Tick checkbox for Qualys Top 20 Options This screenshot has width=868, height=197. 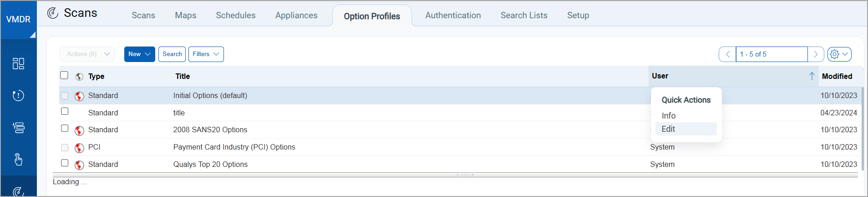click(x=65, y=163)
